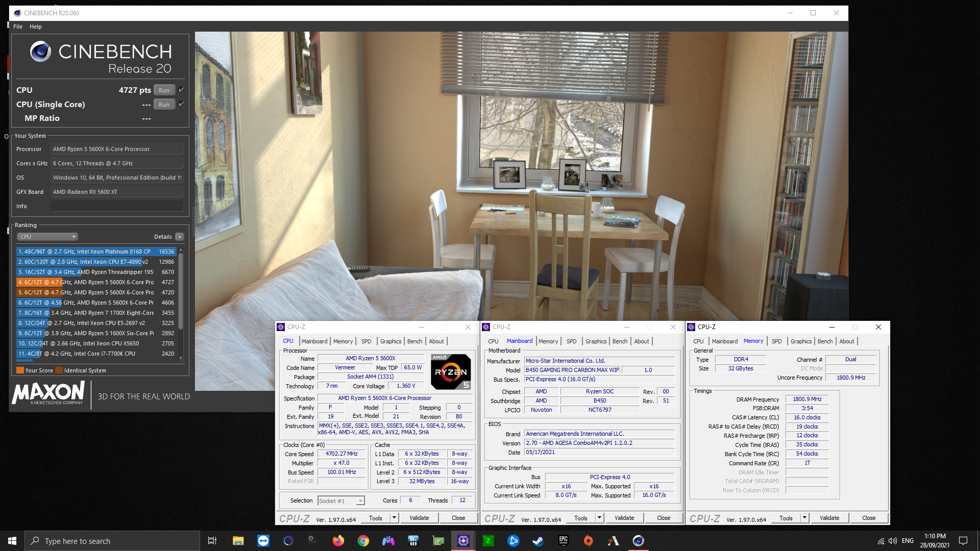The image size is (980, 551).
Task: Click Cinebench title bar app icon
Action: coord(17,13)
